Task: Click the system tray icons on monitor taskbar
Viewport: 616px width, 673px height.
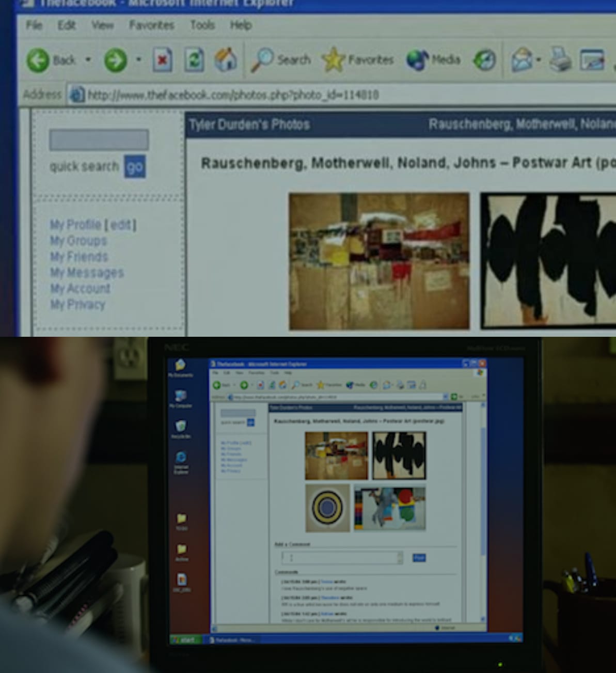Action: tap(515, 639)
